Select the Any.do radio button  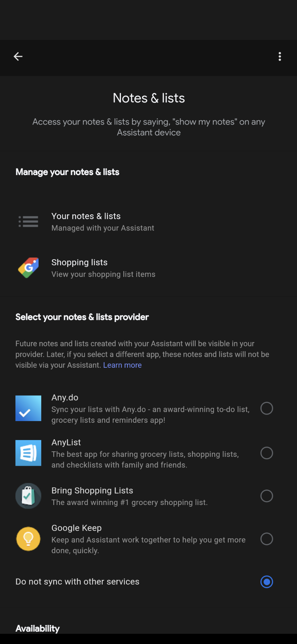pyautogui.click(x=267, y=408)
